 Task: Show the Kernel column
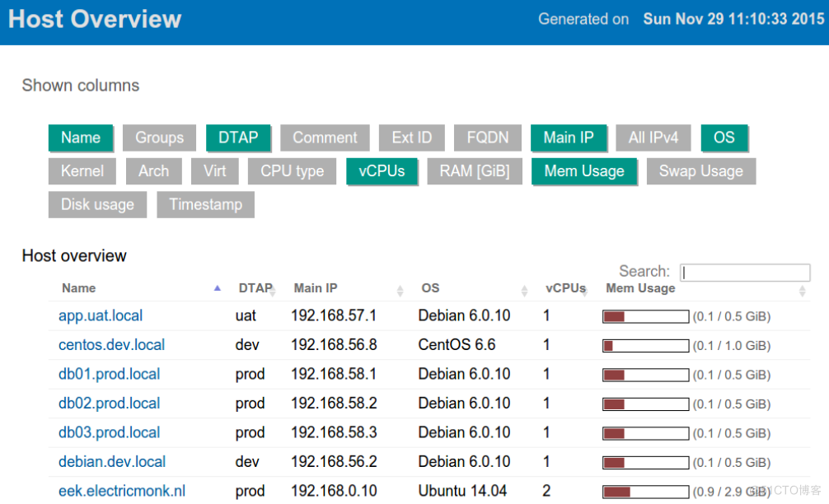(82, 171)
